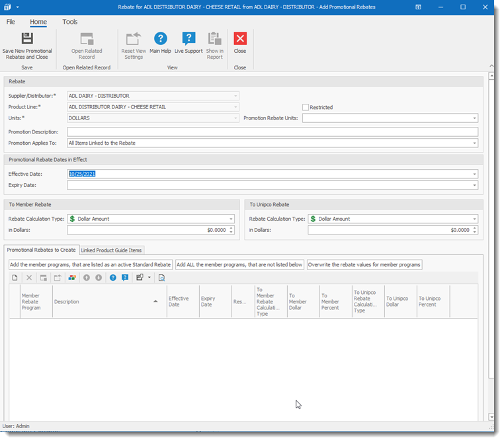
Task: Click Save New Promotional Rebates and Close
Action: (27, 45)
